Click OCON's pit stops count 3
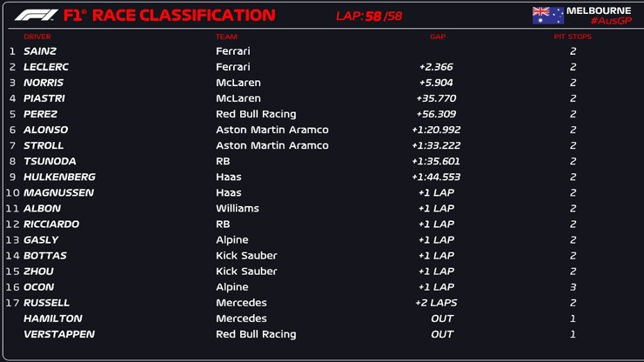The width and height of the screenshot is (644, 362). point(573,287)
